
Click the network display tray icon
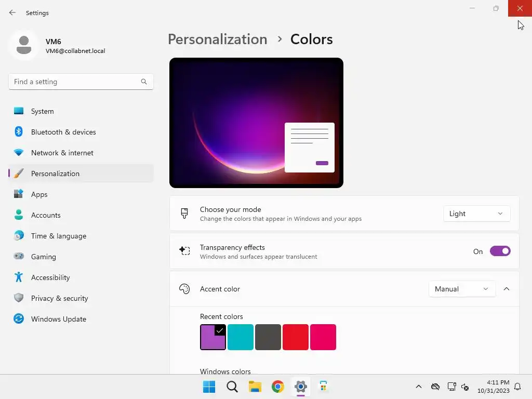pyautogui.click(x=451, y=387)
